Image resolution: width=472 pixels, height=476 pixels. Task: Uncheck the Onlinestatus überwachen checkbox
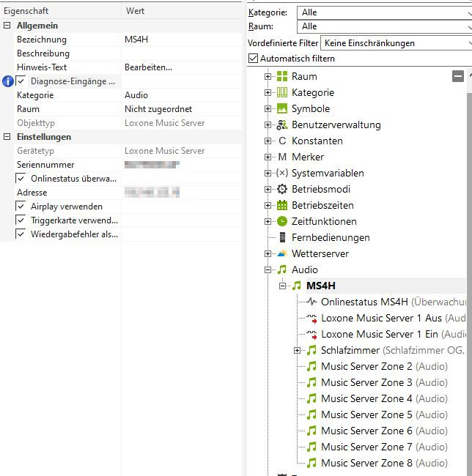pos(21,179)
